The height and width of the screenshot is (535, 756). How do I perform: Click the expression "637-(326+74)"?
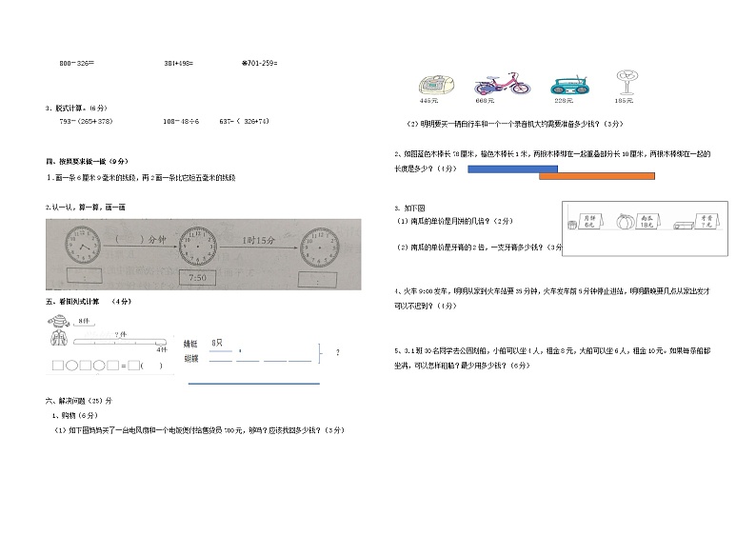244,122
